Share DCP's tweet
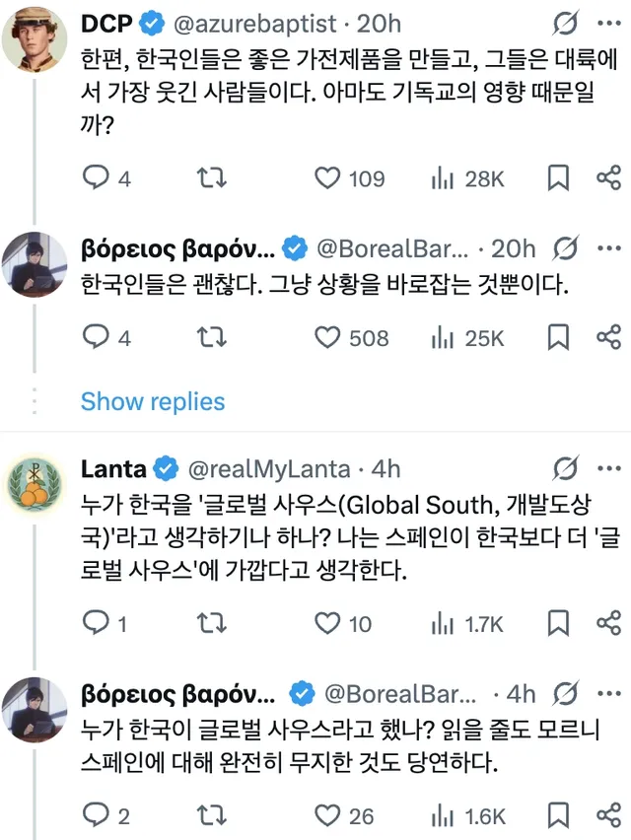Image resolution: width=631 pixels, height=840 pixels. point(608,177)
